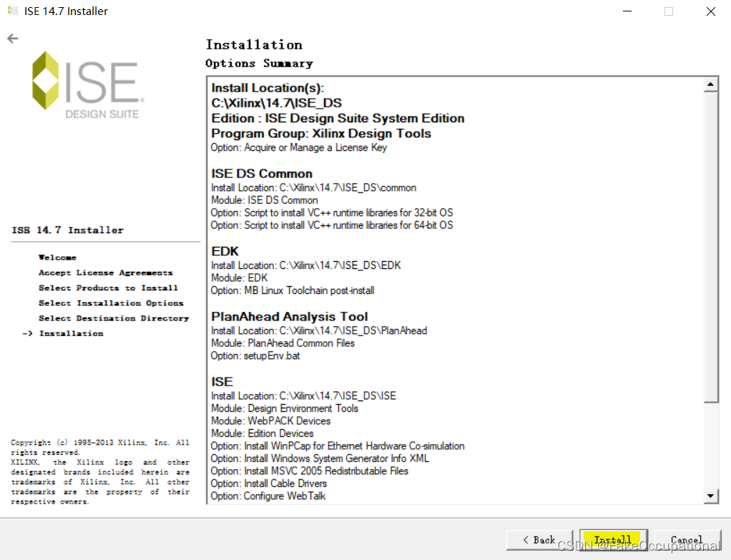The height and width of the screenshot is (560, 731).
Task: Select the Welcome step in sidebar
Action: [57, 257]
